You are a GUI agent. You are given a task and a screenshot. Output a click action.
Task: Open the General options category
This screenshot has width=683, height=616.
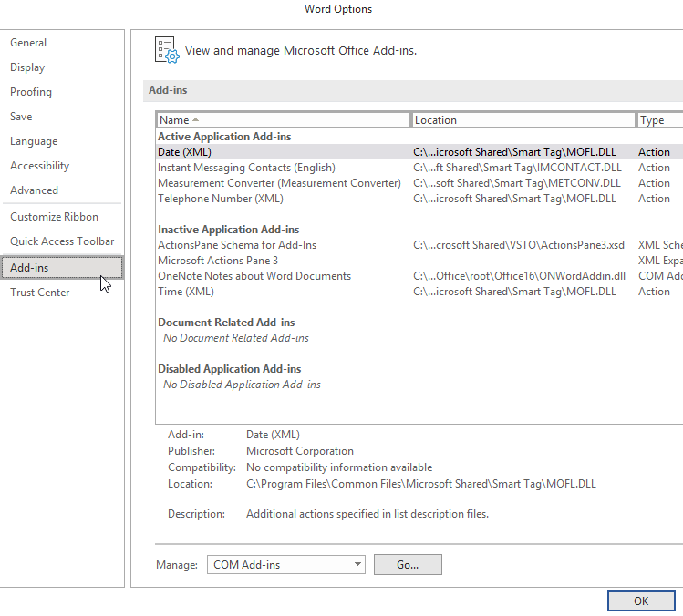pyautogui.click(x=28, y=43)
